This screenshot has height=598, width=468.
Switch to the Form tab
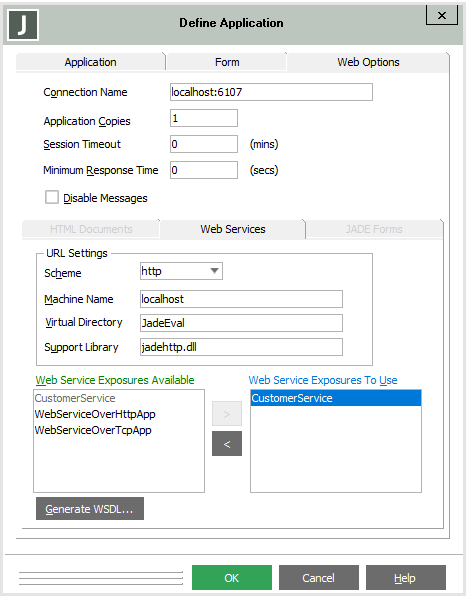227,62
